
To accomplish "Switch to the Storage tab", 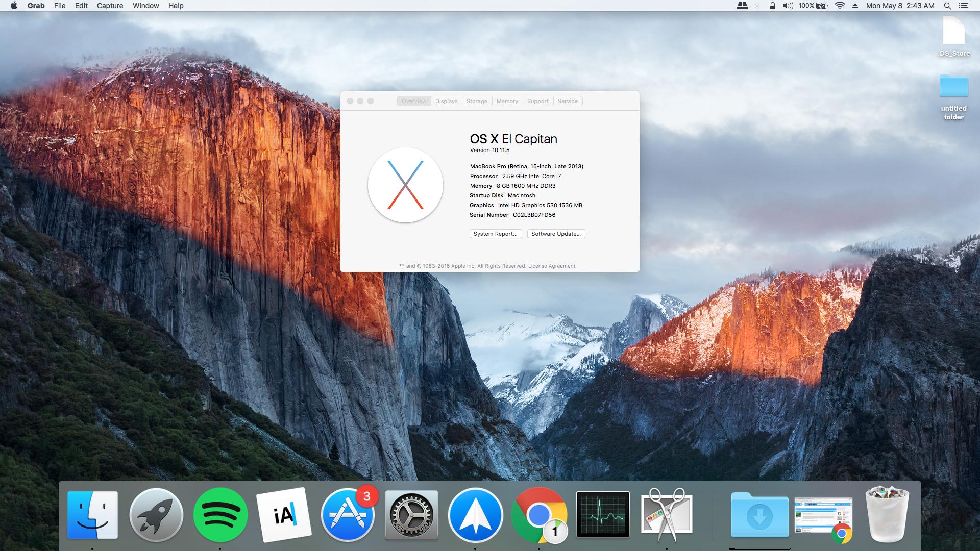I will tap(477, 101).
